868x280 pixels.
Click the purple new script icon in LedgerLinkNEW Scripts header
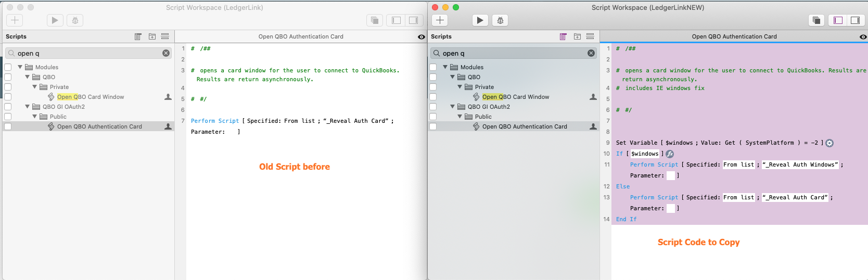563,36
